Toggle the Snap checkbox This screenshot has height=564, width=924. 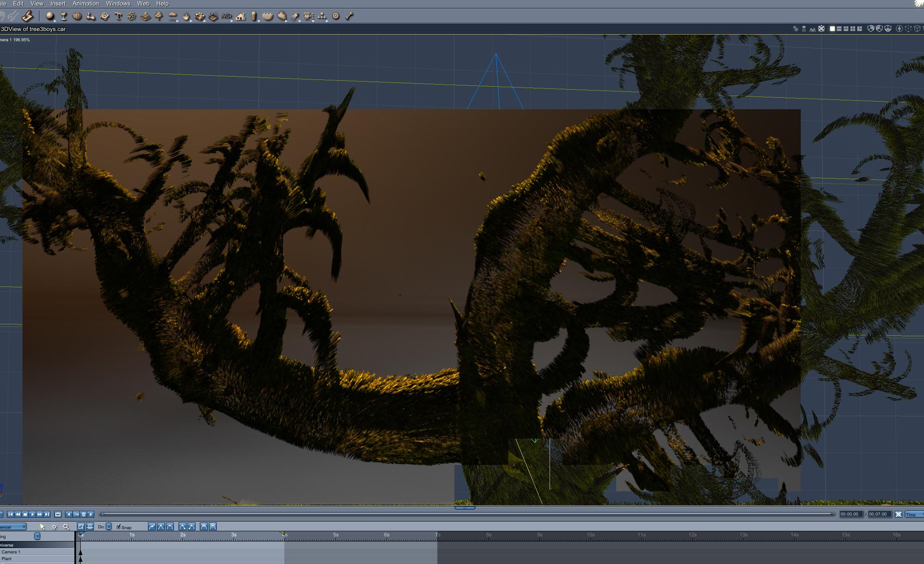[118, 527]
